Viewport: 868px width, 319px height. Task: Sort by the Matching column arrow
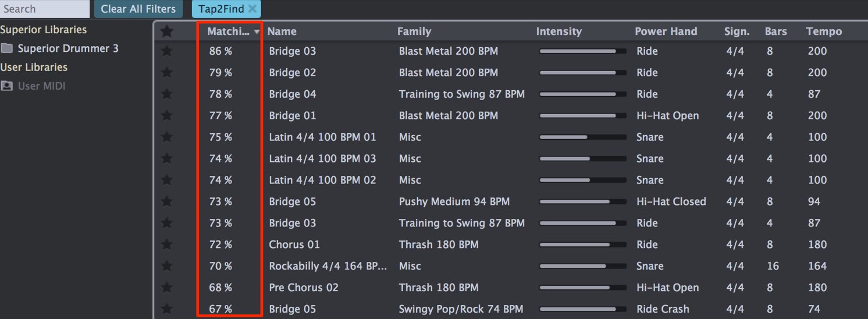pos(257,33)
